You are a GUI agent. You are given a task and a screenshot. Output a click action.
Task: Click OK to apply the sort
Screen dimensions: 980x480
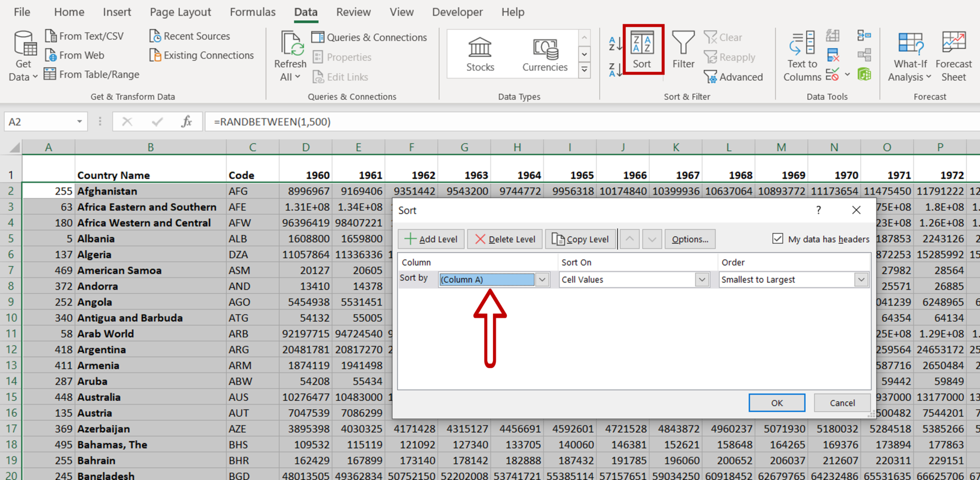[x=776, y=403]
